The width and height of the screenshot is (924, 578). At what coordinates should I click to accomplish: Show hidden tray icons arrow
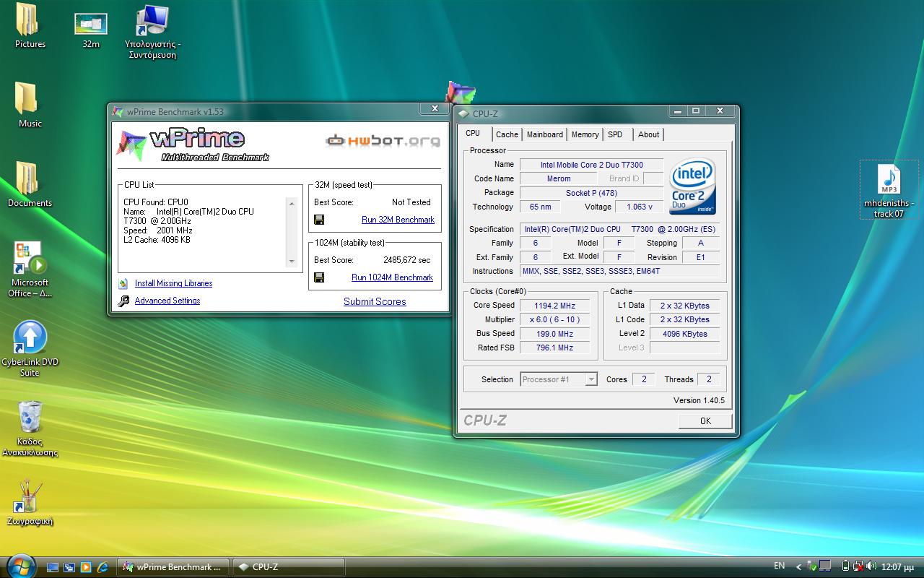point(798,566)
